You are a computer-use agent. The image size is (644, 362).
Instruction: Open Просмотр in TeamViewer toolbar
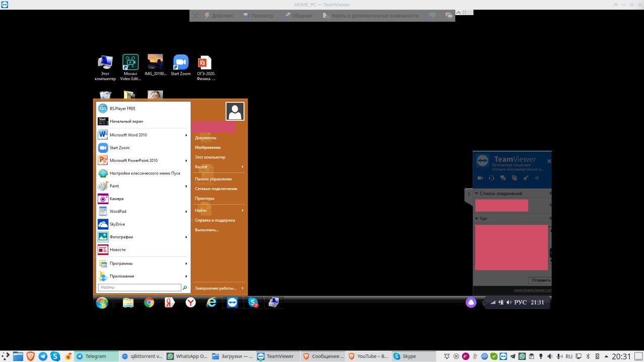point(258,16)
